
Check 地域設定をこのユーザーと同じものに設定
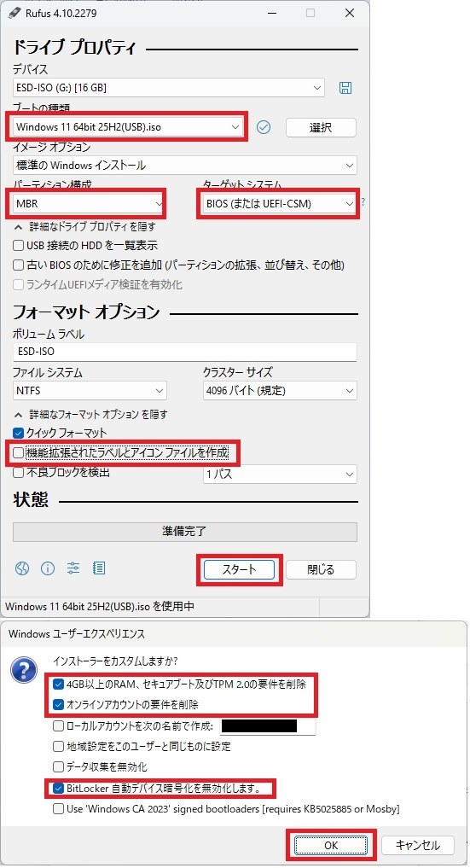(x=142, y=746)
